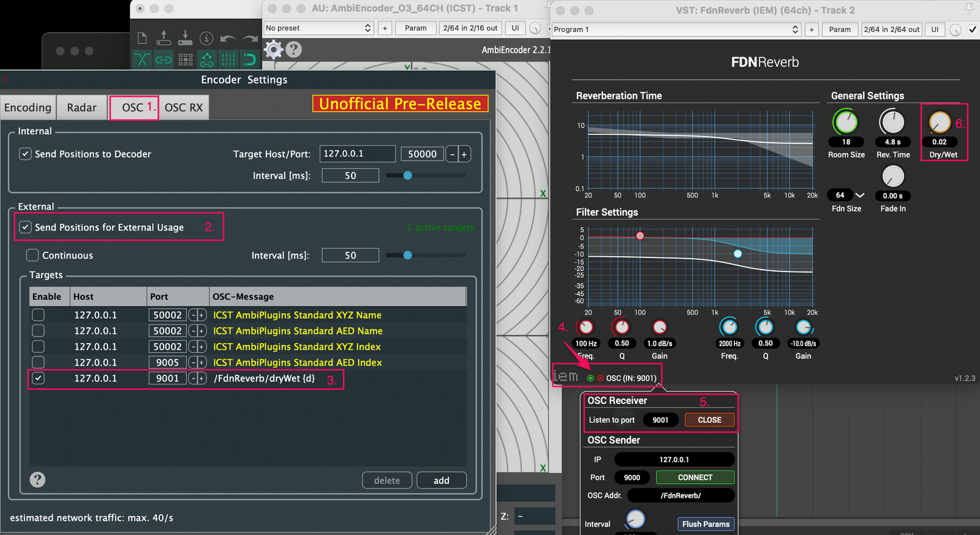Uncheck Send Positions to Decoder
980x535 pixels.
[25, 154]
